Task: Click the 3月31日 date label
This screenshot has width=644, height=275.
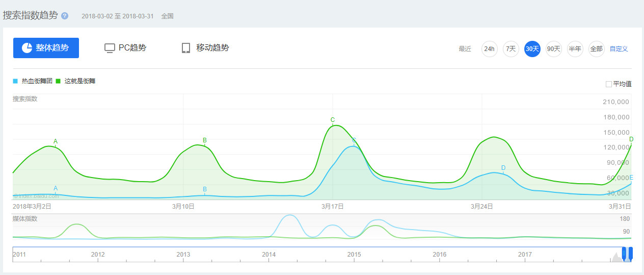Action: click(620, 207)
